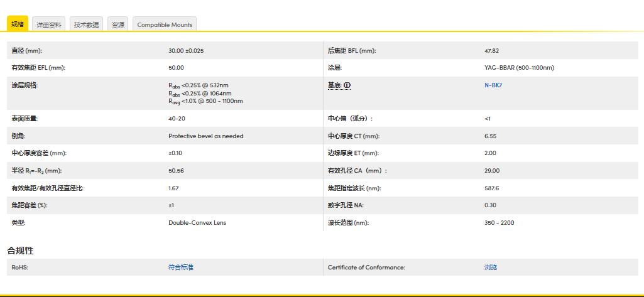Click the 基底 label text
The width and height of the screenshot is (644, 297).
tap(335, 85)
